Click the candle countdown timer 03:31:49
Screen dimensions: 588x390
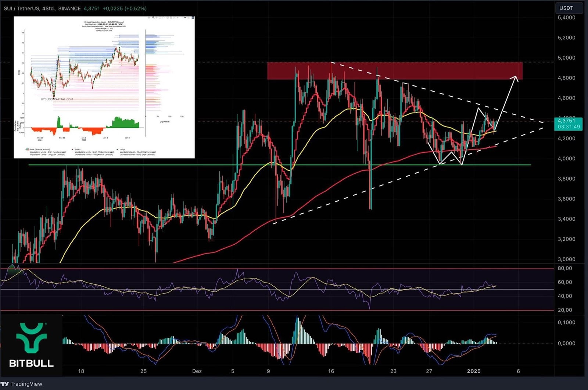tap(569, 127)
